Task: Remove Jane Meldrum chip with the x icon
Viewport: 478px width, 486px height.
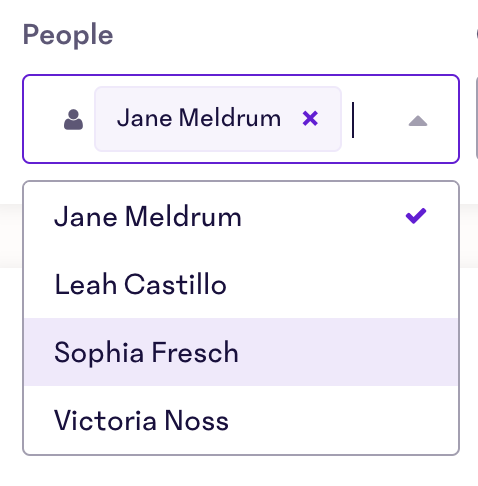Action: click(x=310, y=119)
